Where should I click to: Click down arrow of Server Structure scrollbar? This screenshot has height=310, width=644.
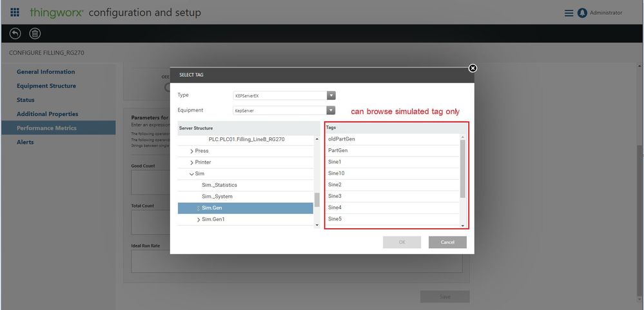[317, 225]
